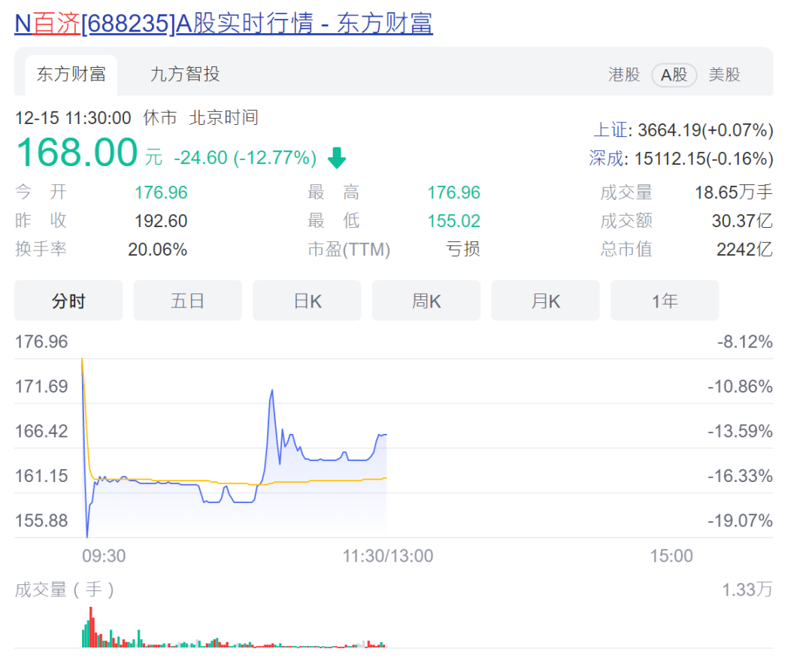Click the highest price value 176.96
Viewport: 812px width, 661px height.
point(453,192)
